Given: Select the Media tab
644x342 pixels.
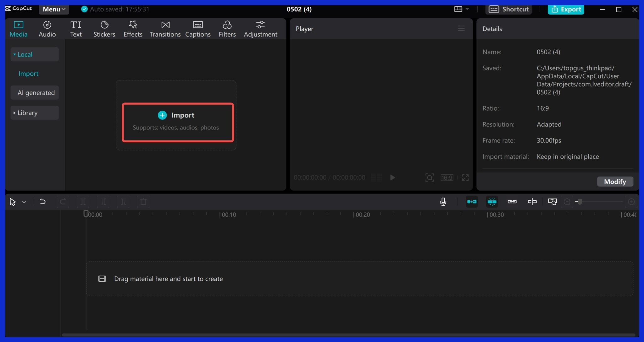Looking at the screenshot, I should click(x=19, y=29).
